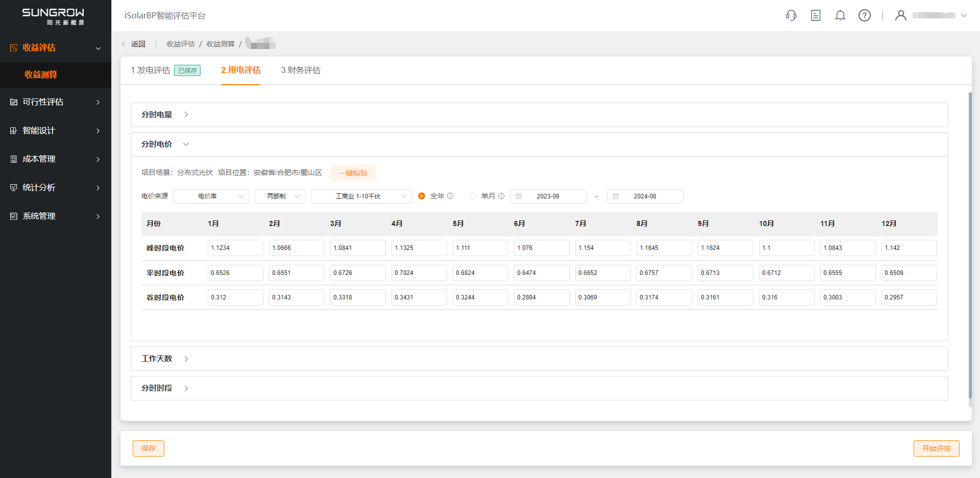This screenshot has width=980, height=478.
Task: Click the 一键粘贴 button
Action: point(353,173)
